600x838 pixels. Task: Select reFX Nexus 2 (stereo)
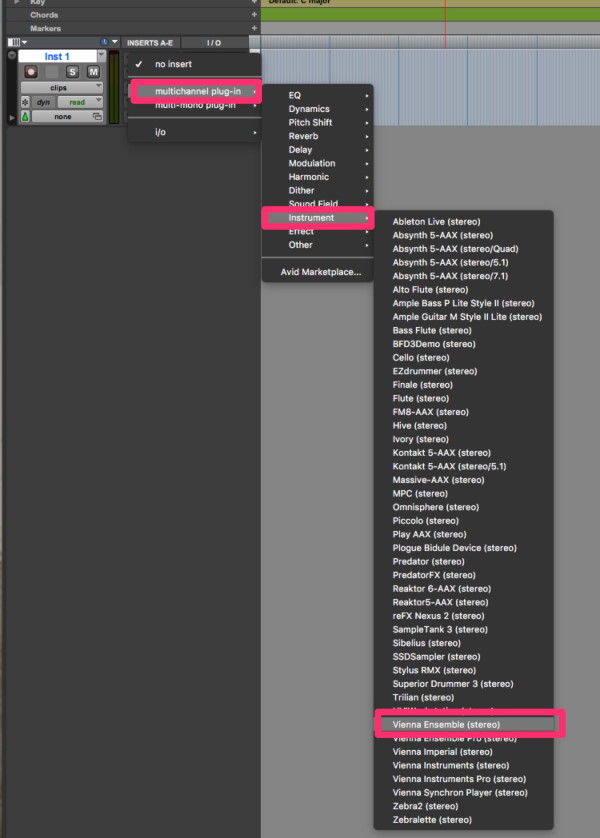pos(463,616)
